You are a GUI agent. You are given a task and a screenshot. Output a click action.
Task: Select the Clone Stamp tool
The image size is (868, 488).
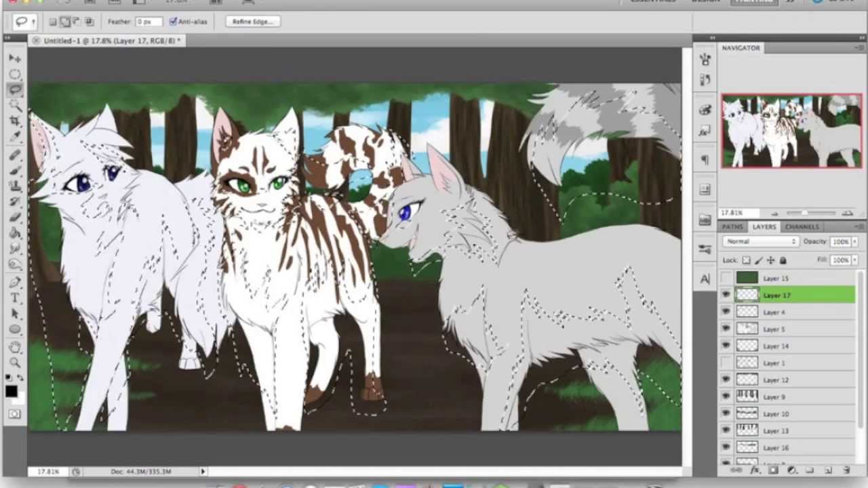point(15,186)
